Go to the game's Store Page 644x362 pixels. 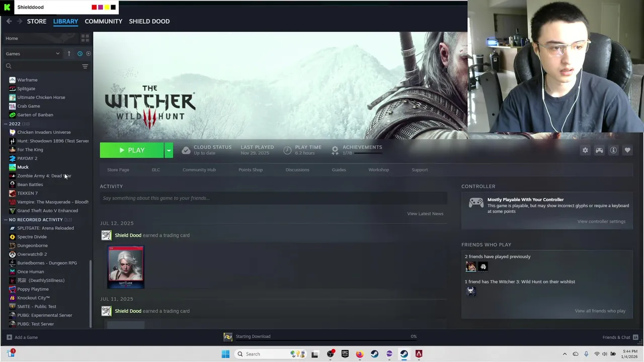pyautogui.click(x=118, y=170)
